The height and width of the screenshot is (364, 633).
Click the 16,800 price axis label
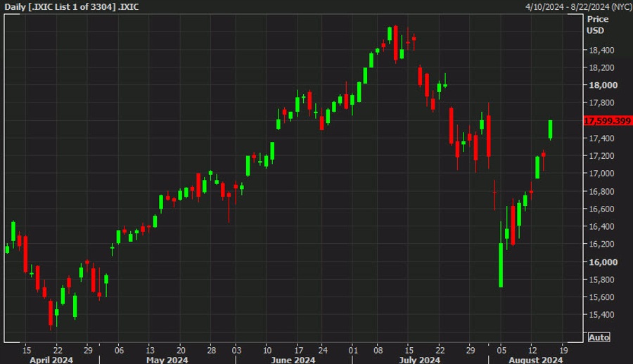[x=601, y=191]
